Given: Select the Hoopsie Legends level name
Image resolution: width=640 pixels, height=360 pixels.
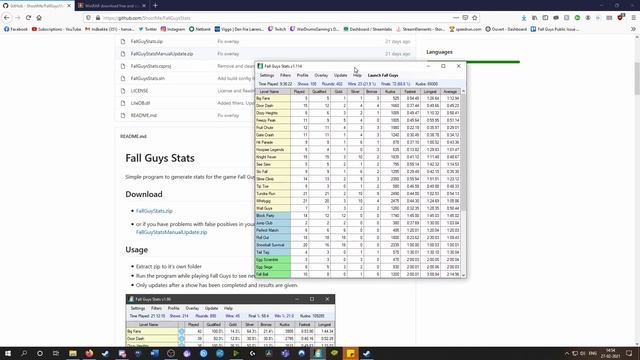Looking at the screenshot, I should (273, 150).
